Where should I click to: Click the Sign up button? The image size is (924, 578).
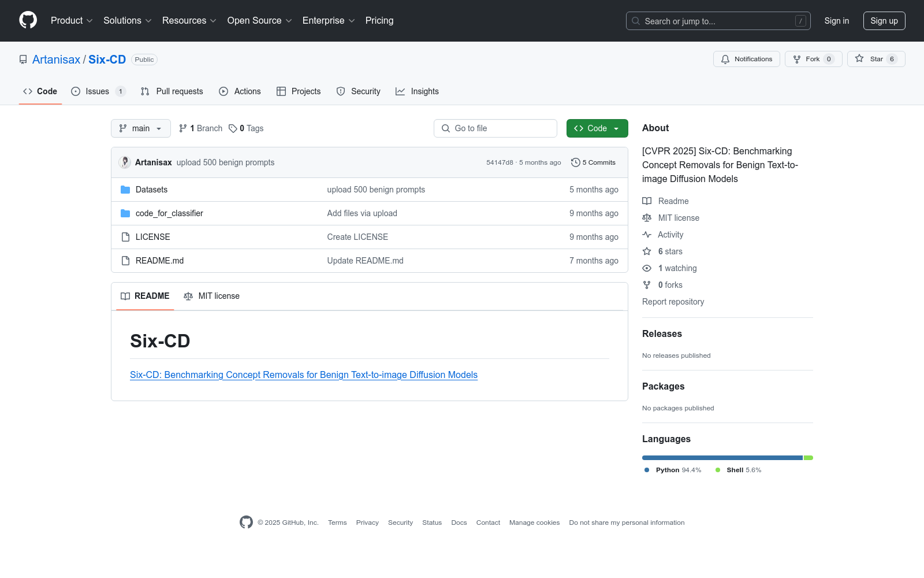(884, 21)
